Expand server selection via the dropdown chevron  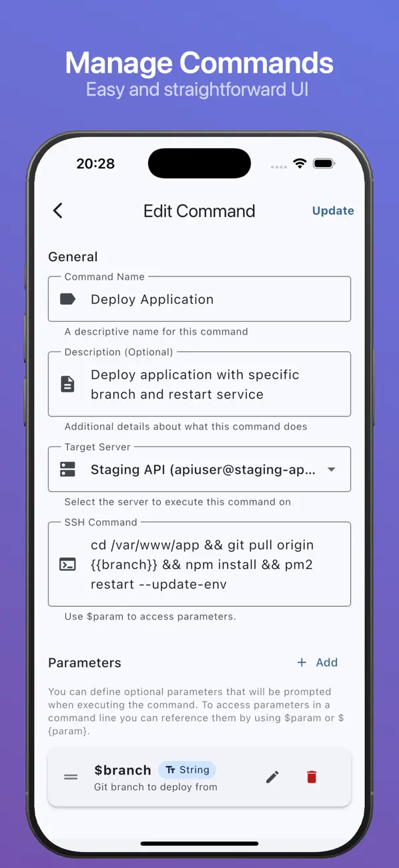click(x=332, y=469)
